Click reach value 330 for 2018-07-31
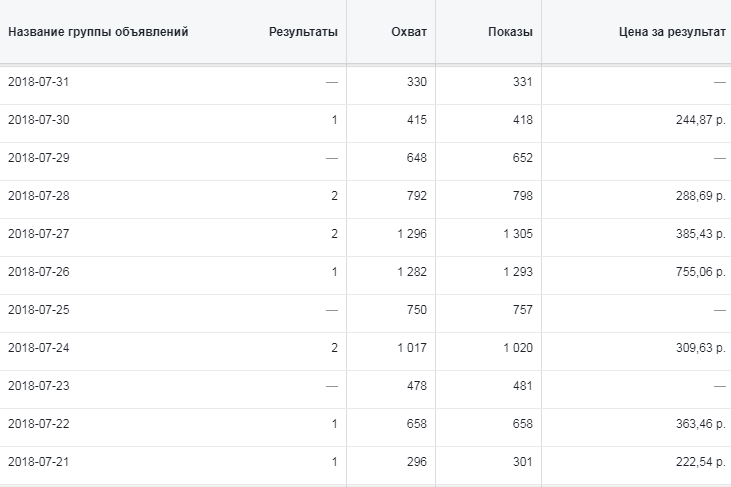Viewport: 731px width, 487px height. [x=417, y=82]
